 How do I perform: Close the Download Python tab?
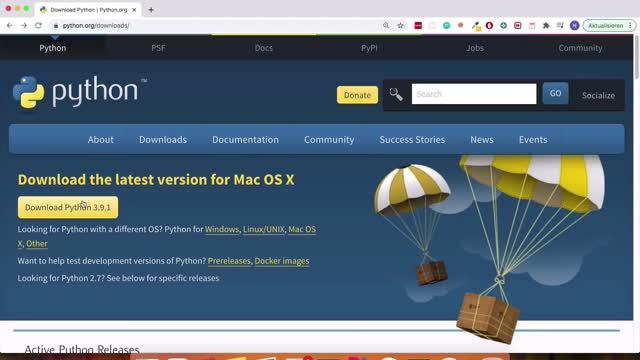tap(134, 9)
